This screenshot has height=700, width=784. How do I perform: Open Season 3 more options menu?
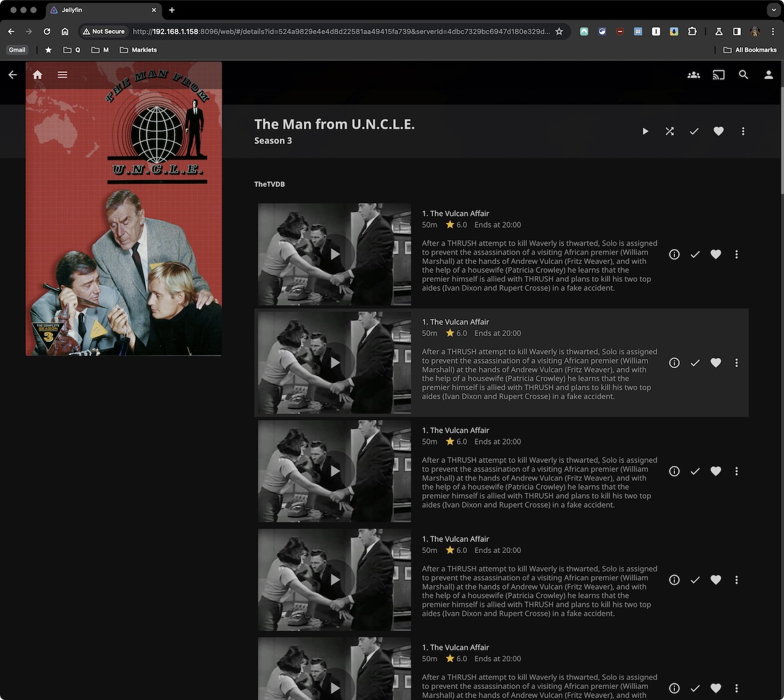click(x=743, y=131)
